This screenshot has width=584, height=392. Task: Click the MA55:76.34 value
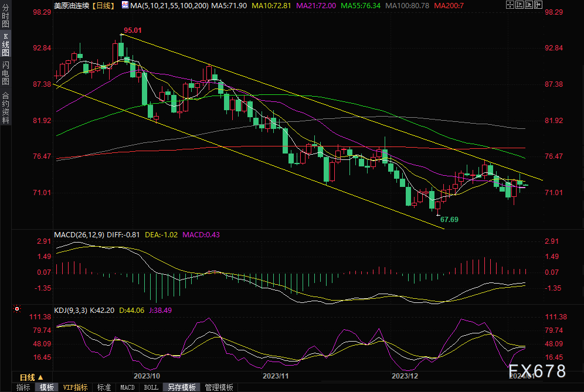click(361, 6)
